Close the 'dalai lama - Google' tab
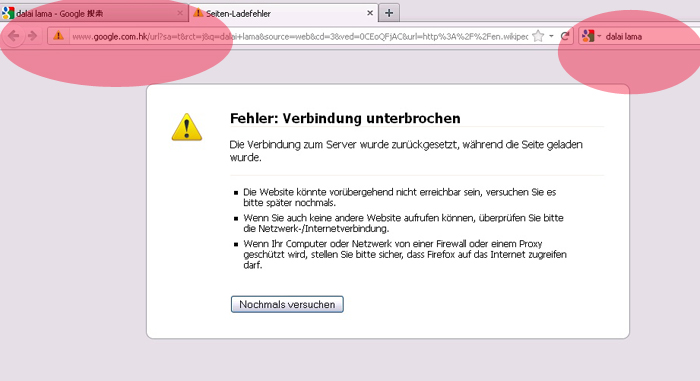 [x=180, y=13]
